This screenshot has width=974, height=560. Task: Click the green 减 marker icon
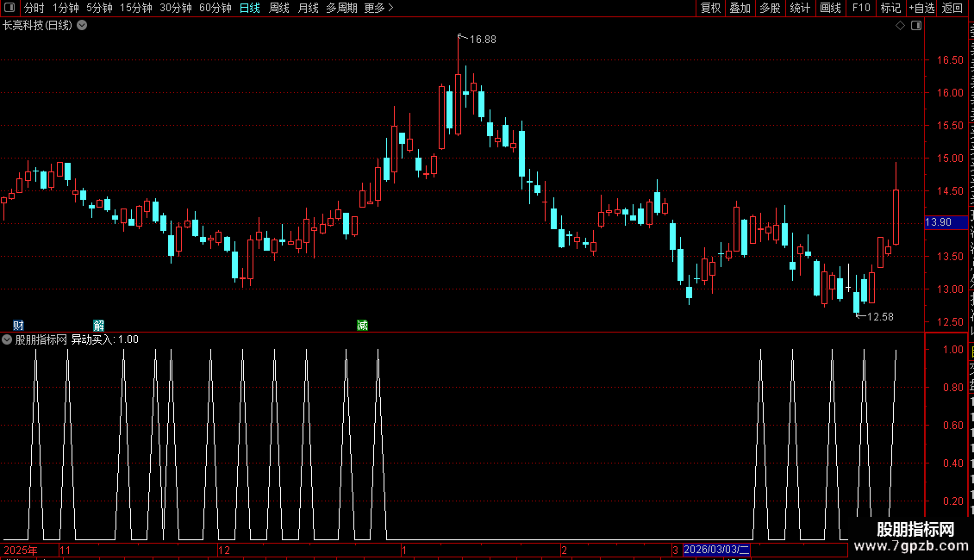point(363,326)
